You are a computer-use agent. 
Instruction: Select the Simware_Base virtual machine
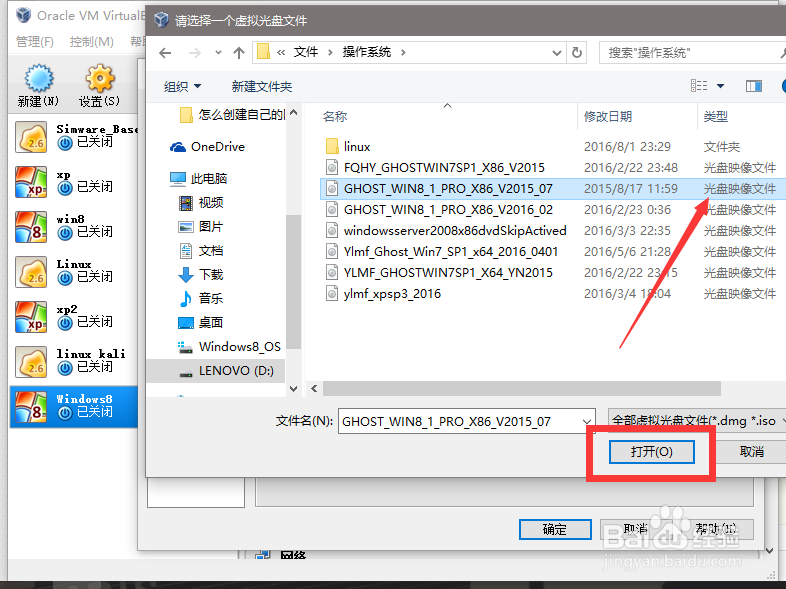click(75, 137)
